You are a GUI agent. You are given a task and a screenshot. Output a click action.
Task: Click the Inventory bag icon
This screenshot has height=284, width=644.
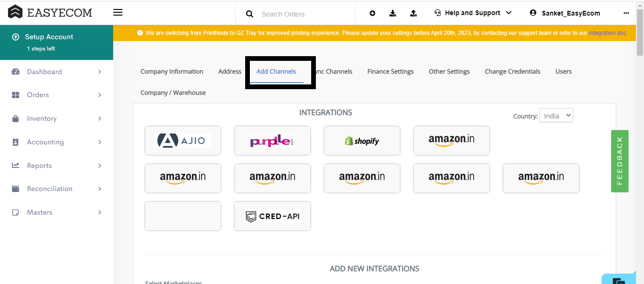[x=16, y=118]
